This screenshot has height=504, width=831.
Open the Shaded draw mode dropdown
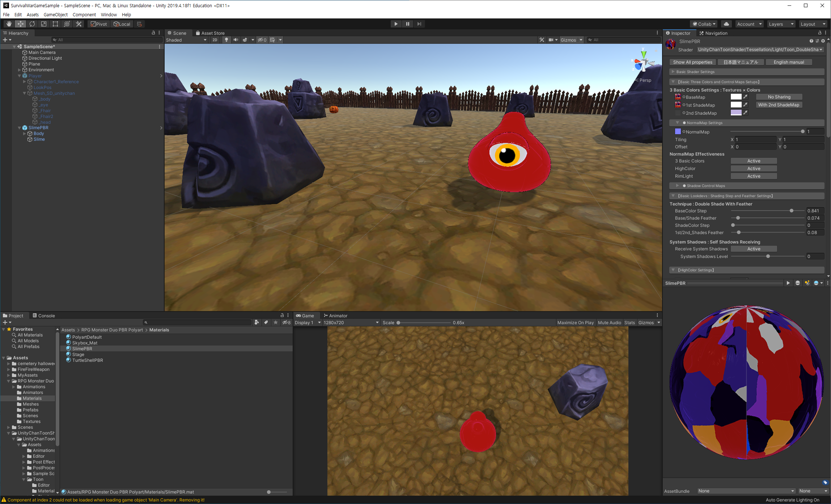(186, 40)
